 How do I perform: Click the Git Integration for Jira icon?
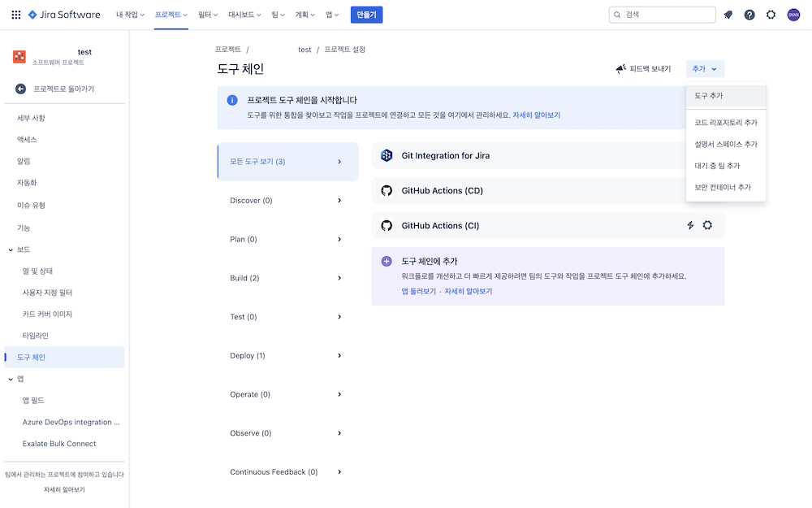(387, 155)
